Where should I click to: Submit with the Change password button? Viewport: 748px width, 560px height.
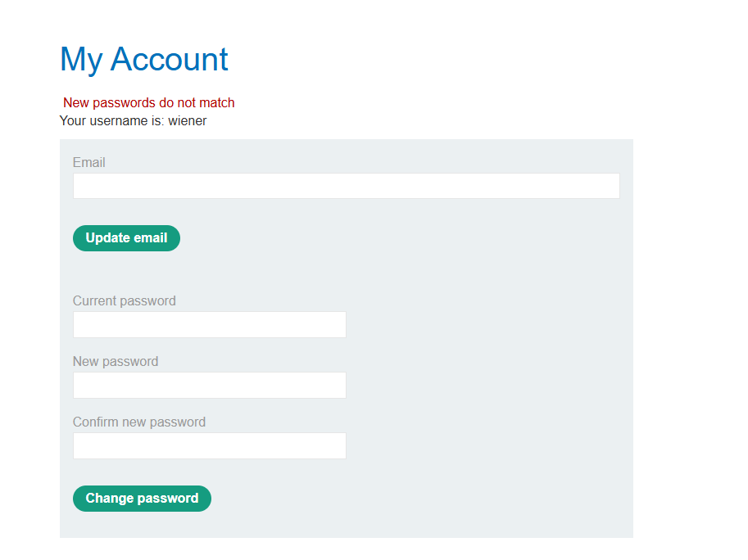point(142,498)
